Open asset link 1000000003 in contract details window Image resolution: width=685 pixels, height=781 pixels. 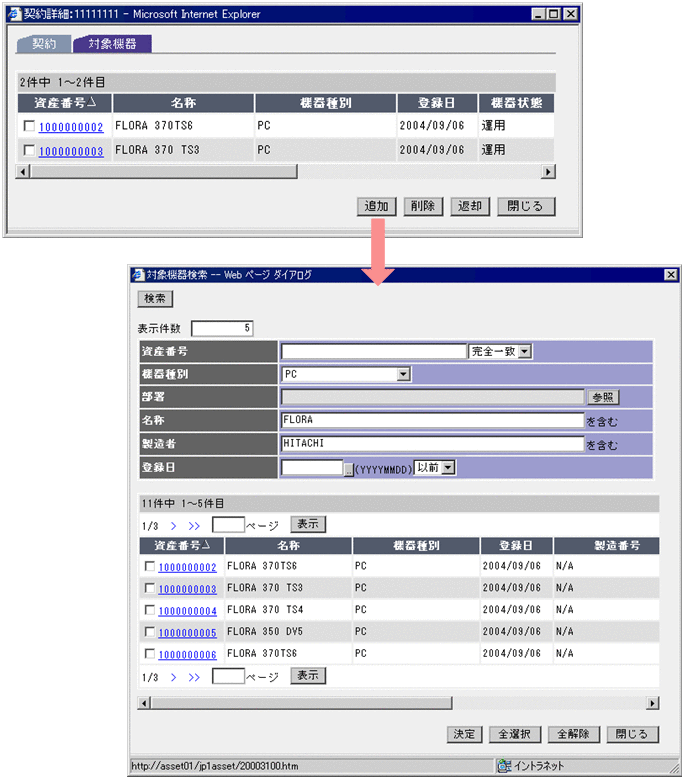(71, 151)
